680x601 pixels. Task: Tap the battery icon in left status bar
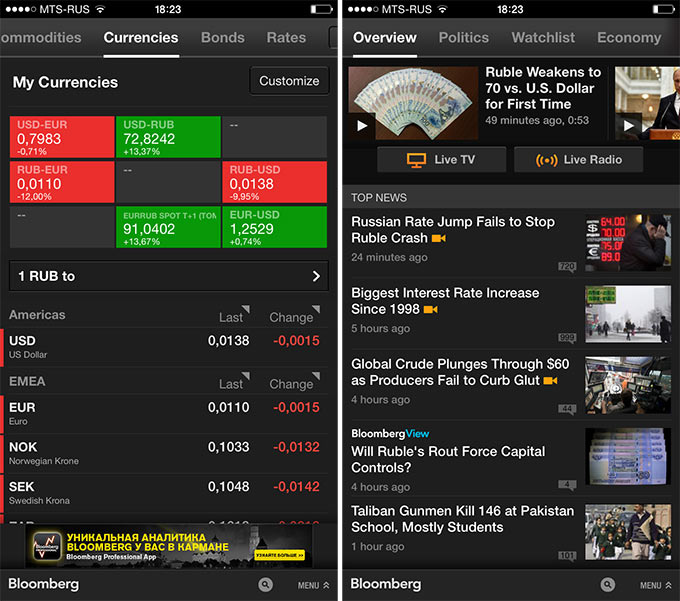[321, 9]
